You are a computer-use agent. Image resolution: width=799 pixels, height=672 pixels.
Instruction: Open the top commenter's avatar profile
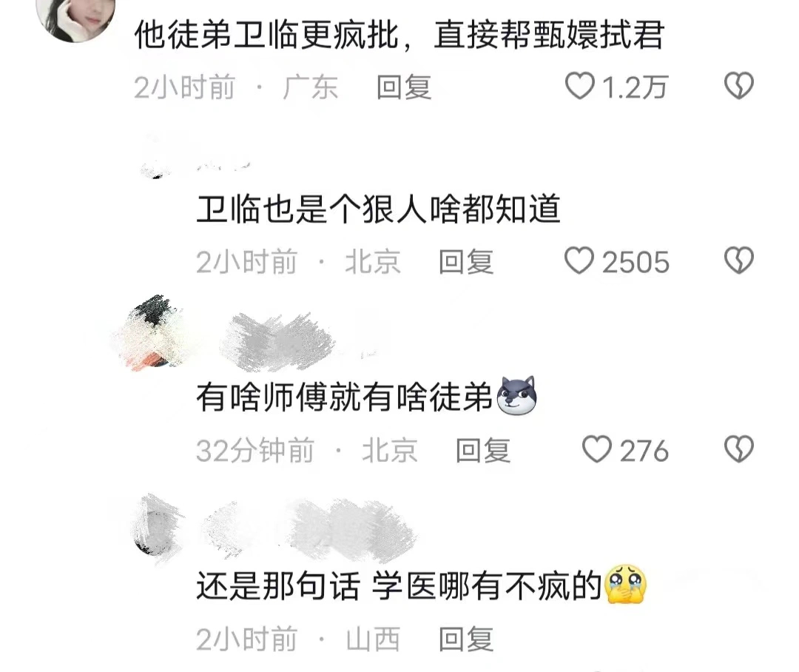tap(76, 16)
